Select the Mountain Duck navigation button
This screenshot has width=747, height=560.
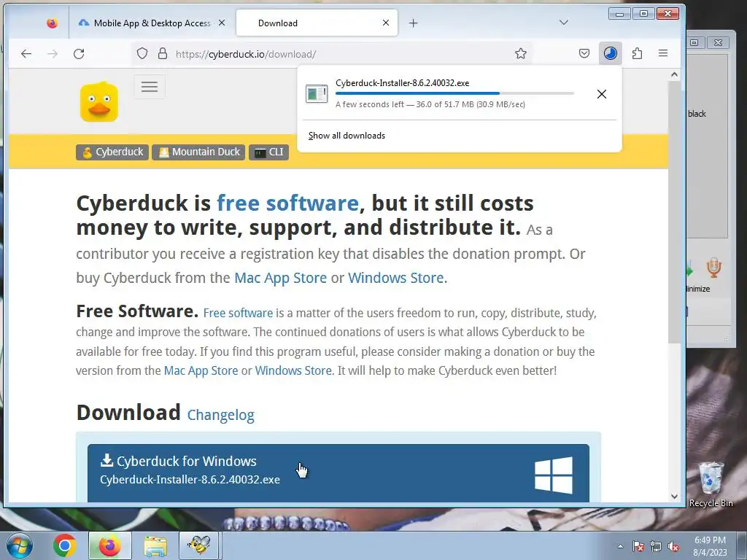click(198, 152)
